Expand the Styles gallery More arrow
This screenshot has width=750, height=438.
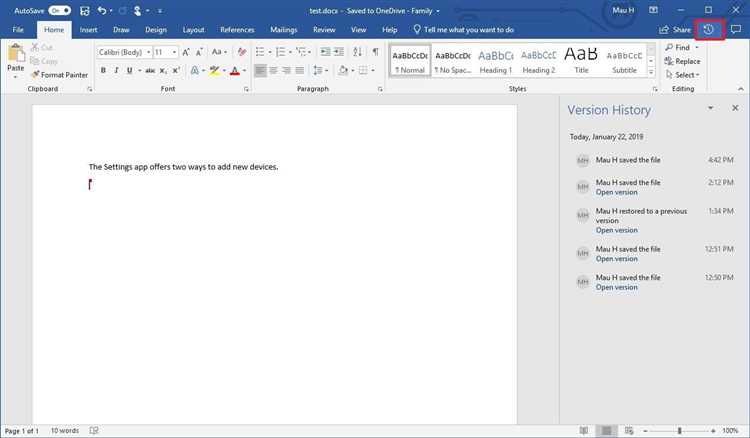[x=651, y=72]
